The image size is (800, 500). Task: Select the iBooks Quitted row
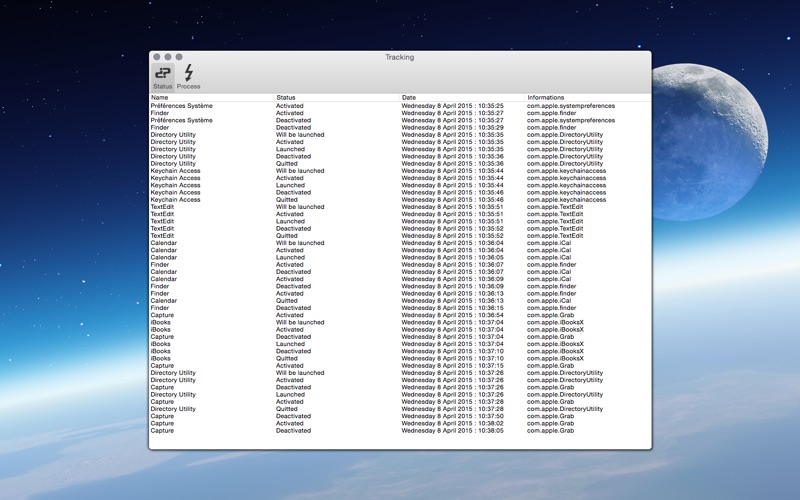[400, 358]
